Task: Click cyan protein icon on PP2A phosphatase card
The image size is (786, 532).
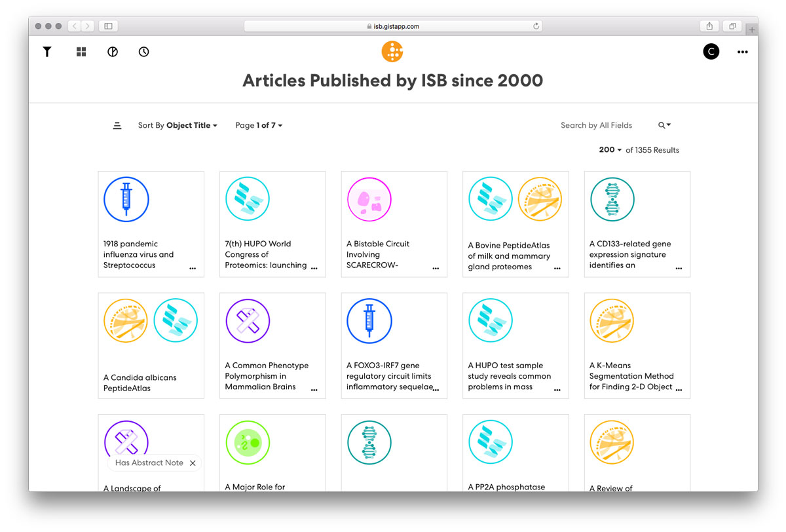Action: (491, 443)
